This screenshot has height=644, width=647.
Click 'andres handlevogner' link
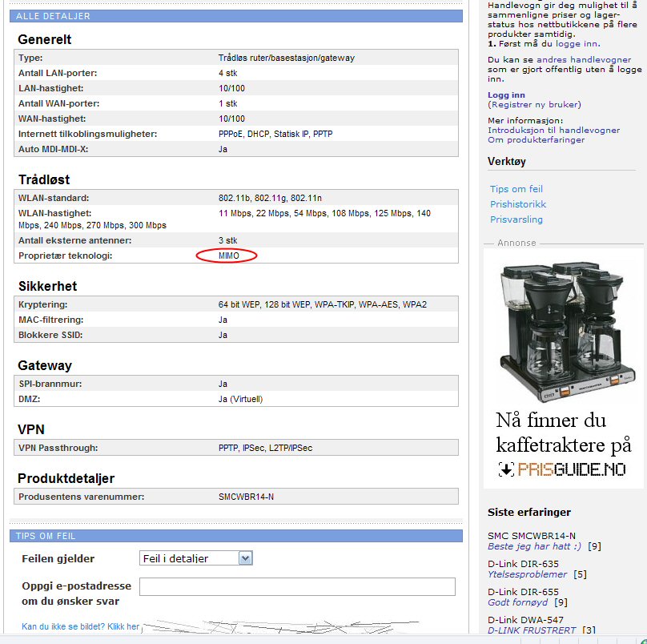[584, 59]
